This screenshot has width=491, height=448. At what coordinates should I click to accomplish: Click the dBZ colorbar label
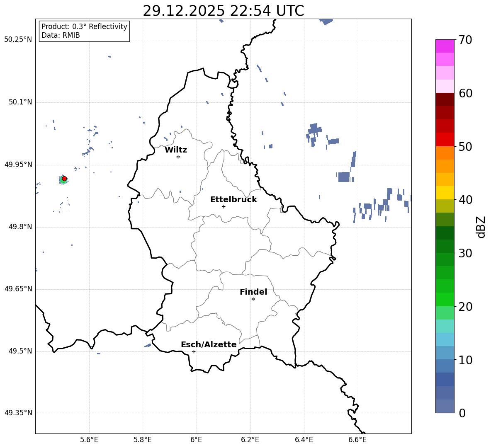[x=481, y=227]
